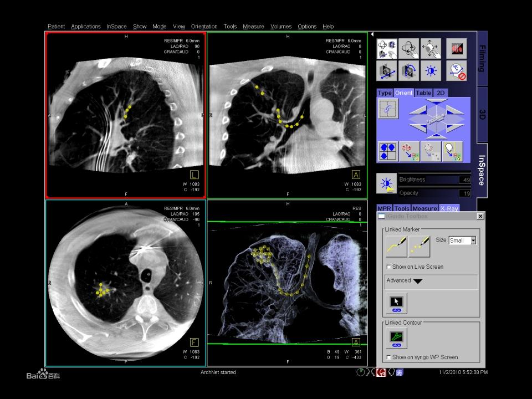The width and height of the screenshot is (532, 399).
Task: Select the head pan movement tool
Action: (x=431, y=49)
